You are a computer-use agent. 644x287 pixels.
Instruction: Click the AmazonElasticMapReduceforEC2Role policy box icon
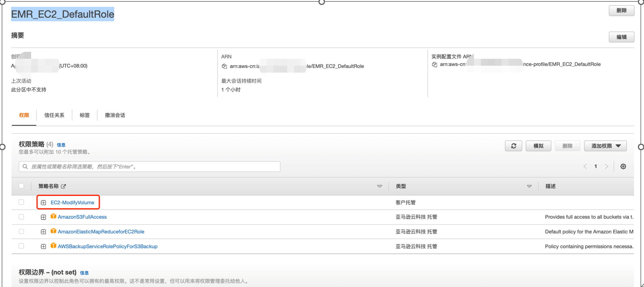tap(53, 231)
